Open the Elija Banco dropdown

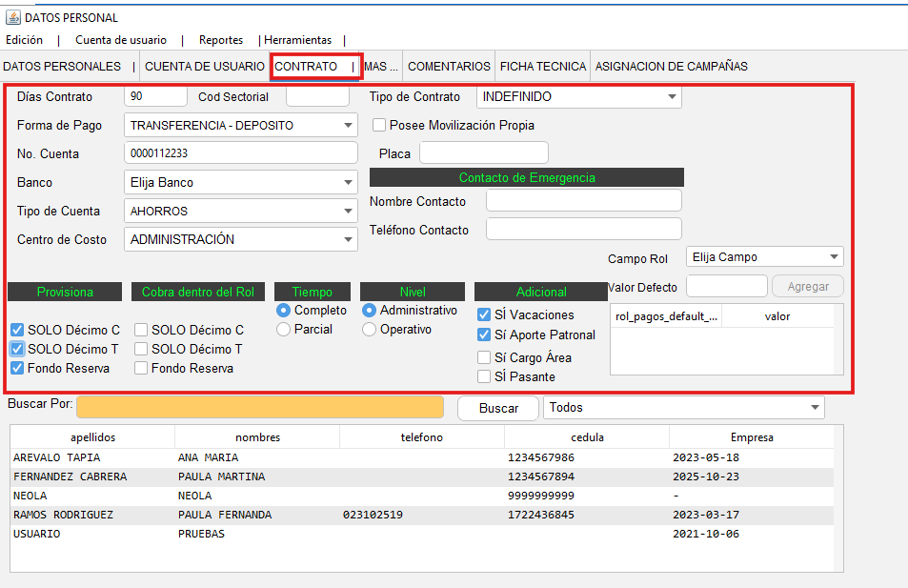[x=348, y=183]
